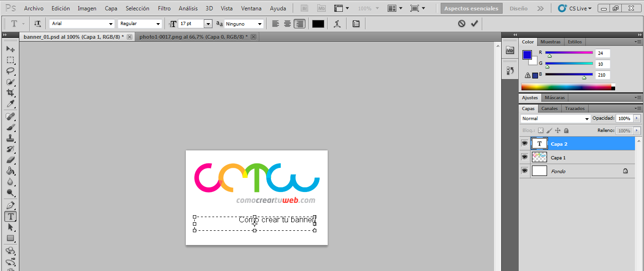Switch to the Trazados tab
This screenshot has width=644, height=271.
coord(575,108)
